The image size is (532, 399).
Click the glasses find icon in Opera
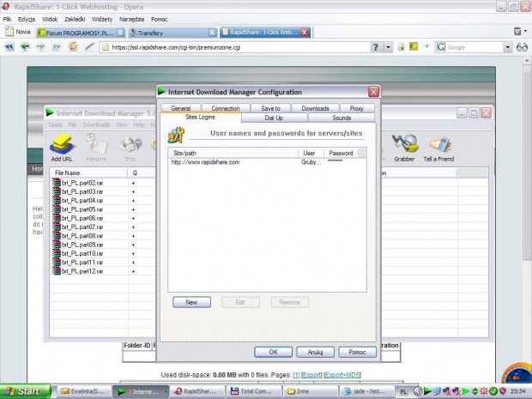522,47
